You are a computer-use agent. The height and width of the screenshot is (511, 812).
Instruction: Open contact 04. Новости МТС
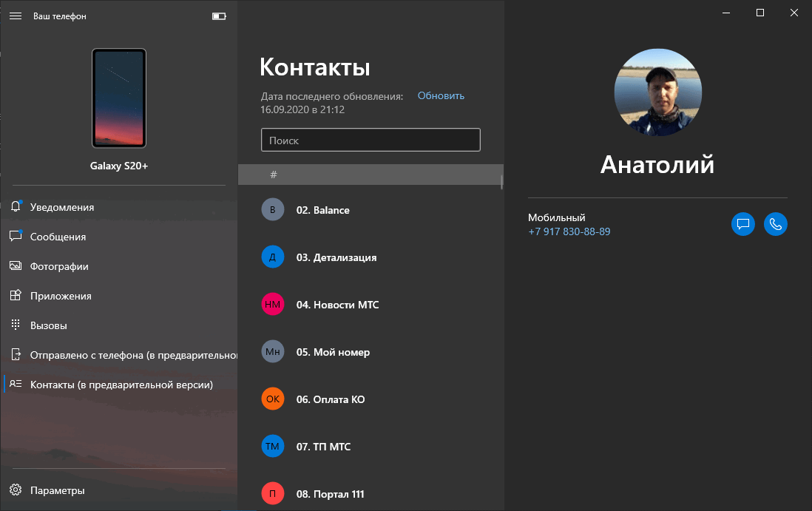370,305
